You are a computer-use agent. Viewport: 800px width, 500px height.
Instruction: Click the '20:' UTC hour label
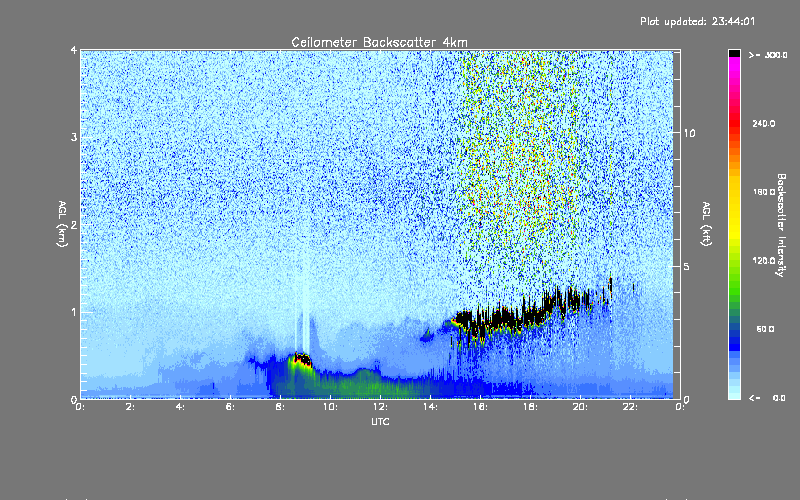[x=580, y=407]
